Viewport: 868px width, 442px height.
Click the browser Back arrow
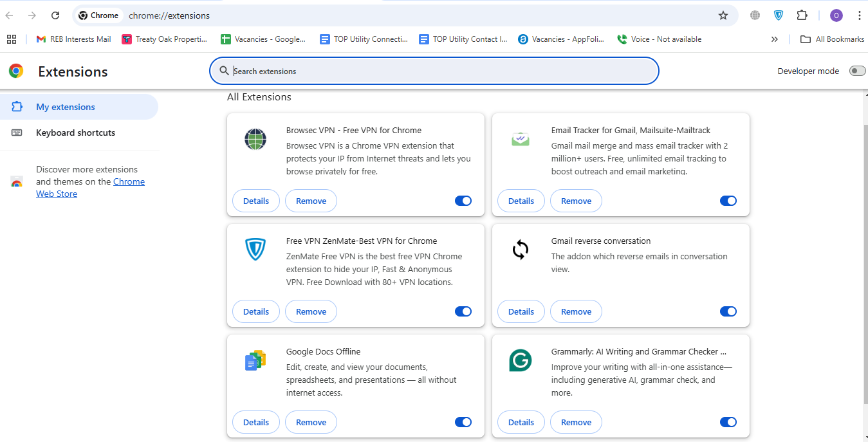coord(10,15)
